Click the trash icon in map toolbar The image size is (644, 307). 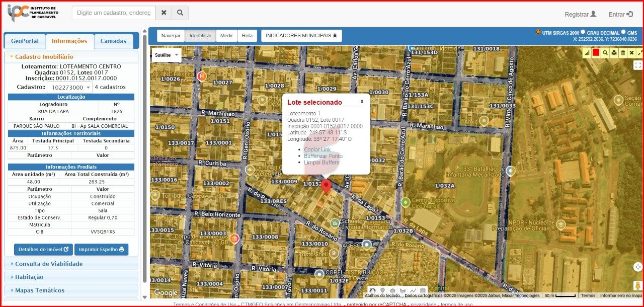click(623, 53)
